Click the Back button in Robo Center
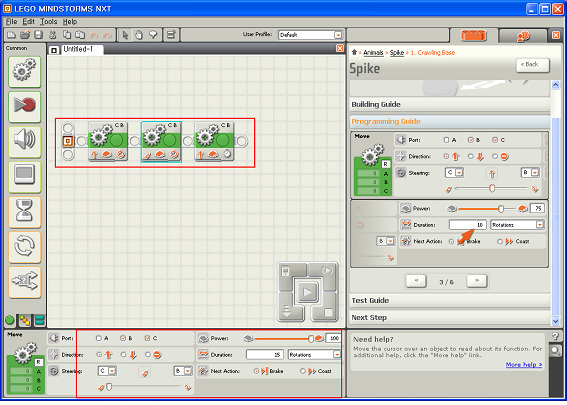The image size is (567, 405). (533, 65)
